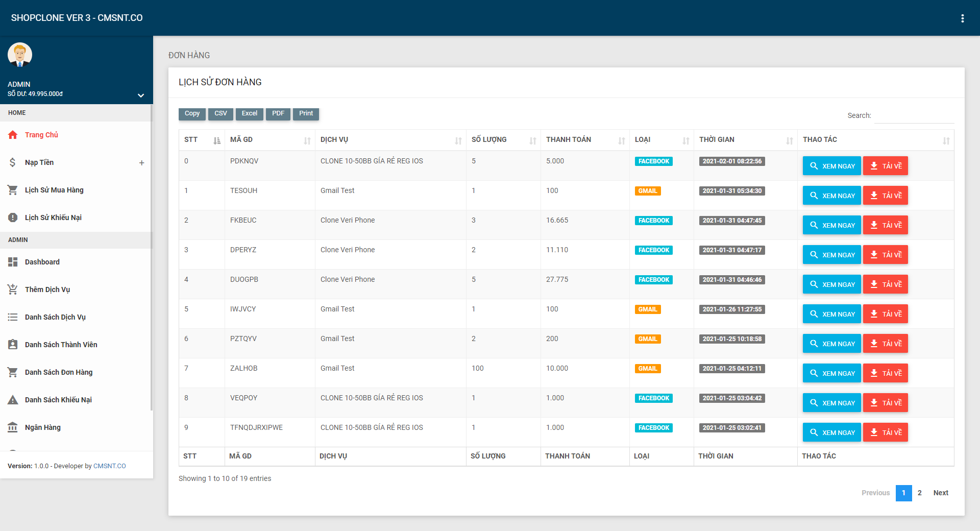The height and width of the screenshot is (531, 980).
Task: Click the Trang Chủ home icon
Action: pos(13,135)
